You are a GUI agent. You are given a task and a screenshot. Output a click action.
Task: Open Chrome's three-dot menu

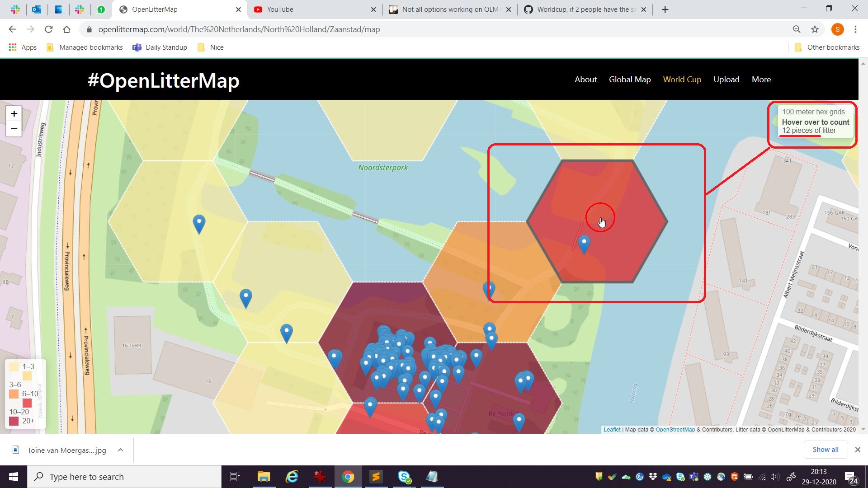pos(855,29)
